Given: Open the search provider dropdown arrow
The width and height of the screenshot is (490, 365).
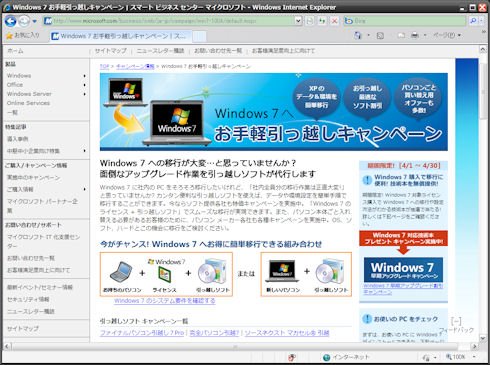Looking at the screenshot, I should click(481, 21).
